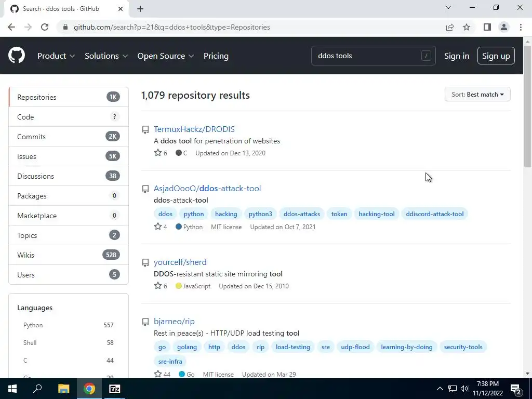Show hidden tray icons chevron
This screenshot has height=399, width=532.
(440, 389)
